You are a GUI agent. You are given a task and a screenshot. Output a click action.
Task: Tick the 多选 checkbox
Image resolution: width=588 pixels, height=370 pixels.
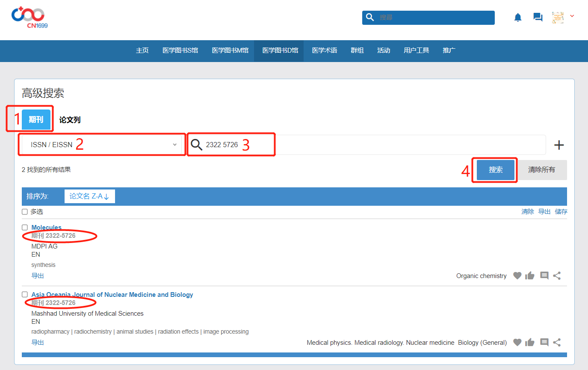pos(25,212)
